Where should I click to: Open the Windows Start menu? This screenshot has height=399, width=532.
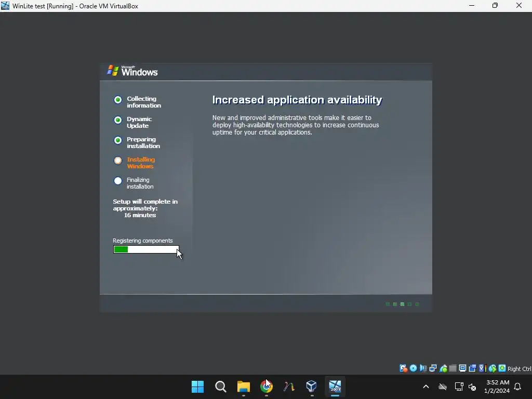[197, 387]
